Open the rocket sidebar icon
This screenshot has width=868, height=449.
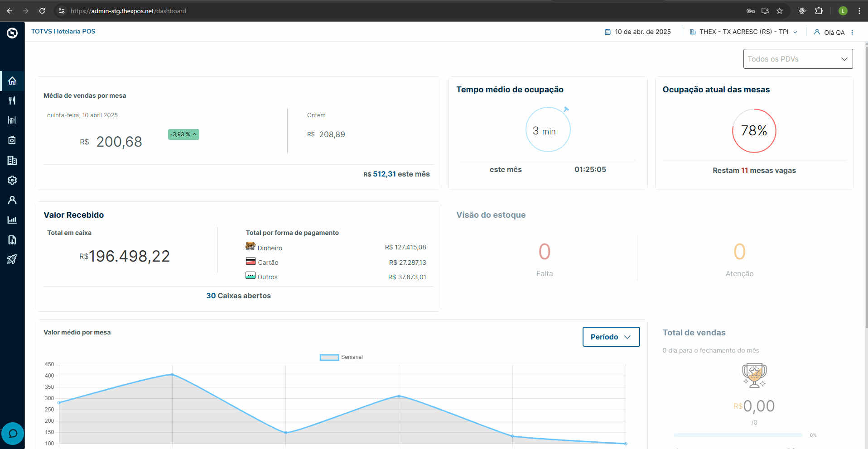[12, 259]
